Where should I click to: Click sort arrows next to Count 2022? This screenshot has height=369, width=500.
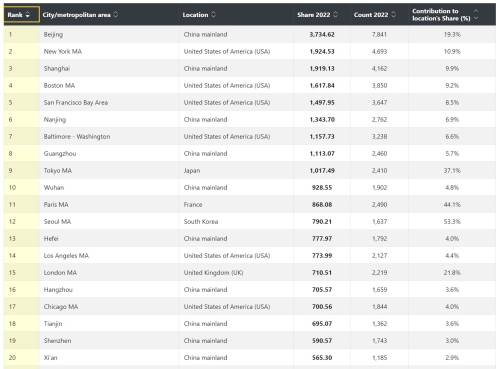coord(393,15)
